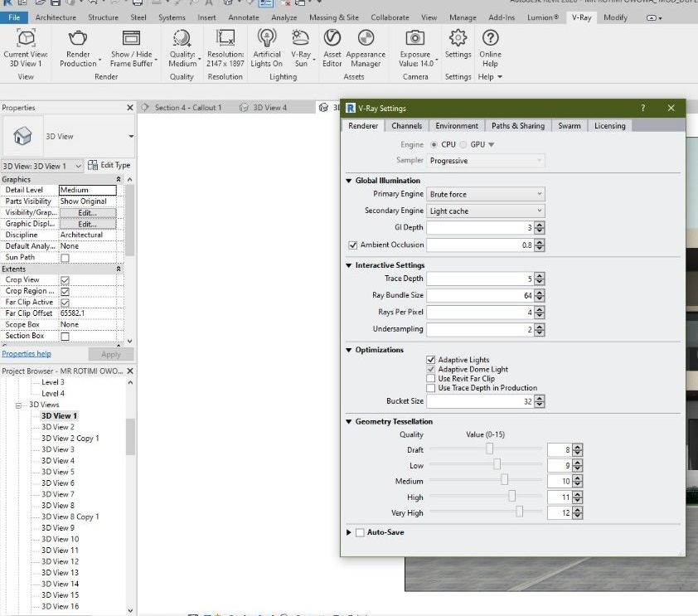Viewport: 698px width, 616px height.
Task: Collapse the Interactive Settings section
Action: pos(349,265)
